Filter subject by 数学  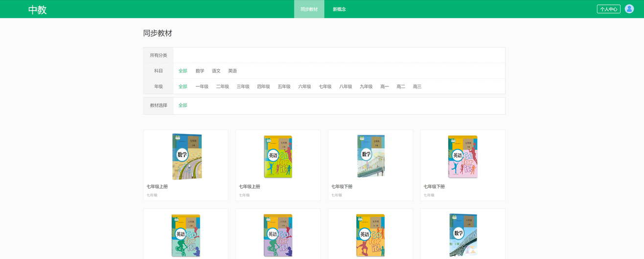(200, 71)
